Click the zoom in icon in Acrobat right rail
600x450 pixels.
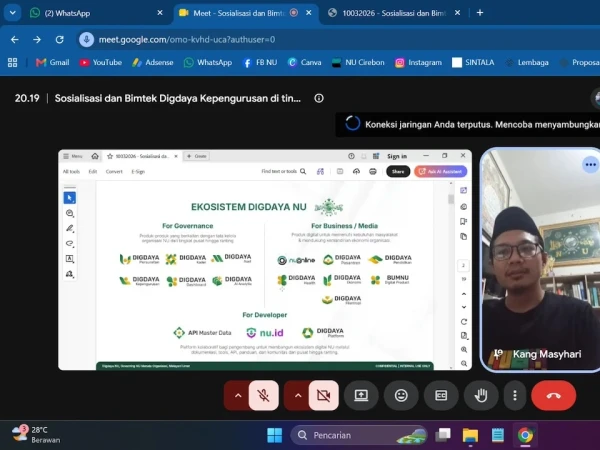pyautogui.click(x=463, y=349)
